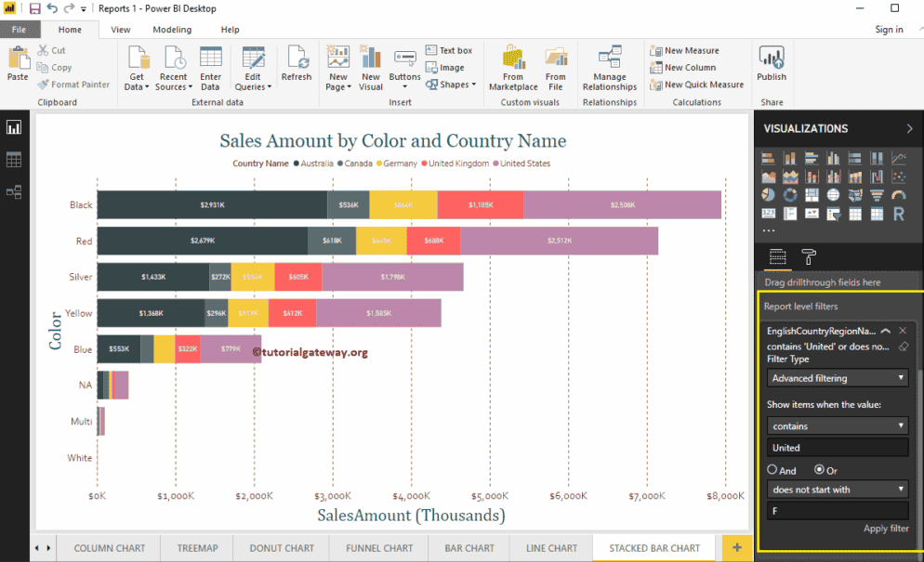Choose the Line chart visual
This screenshot has width=924, height=562.
tap(899, 158)
